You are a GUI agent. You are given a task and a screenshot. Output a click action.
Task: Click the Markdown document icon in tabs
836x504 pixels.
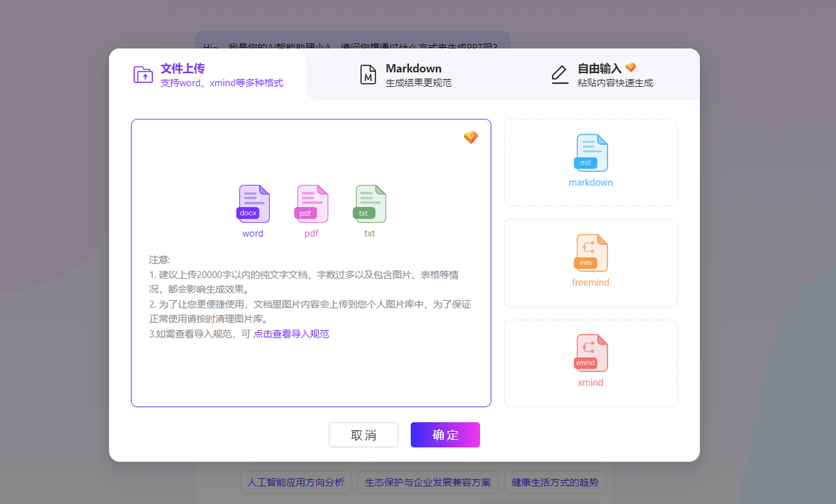(x=368, y=74)
